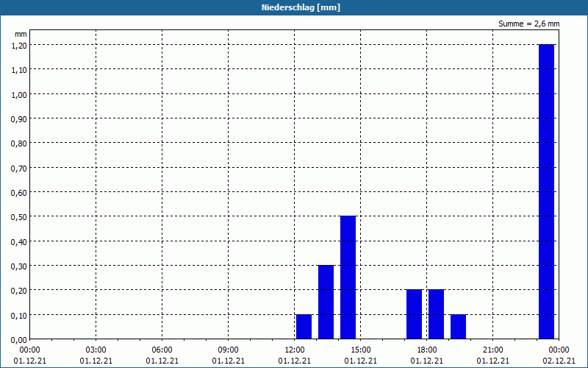Click the 0,10 mm bar after 19:00

coord(458,327)
